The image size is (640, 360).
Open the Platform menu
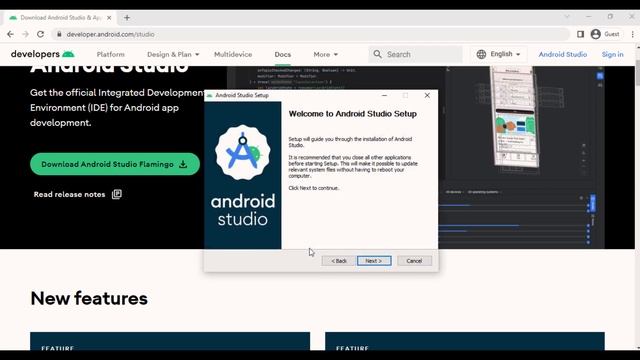[111, 54]
